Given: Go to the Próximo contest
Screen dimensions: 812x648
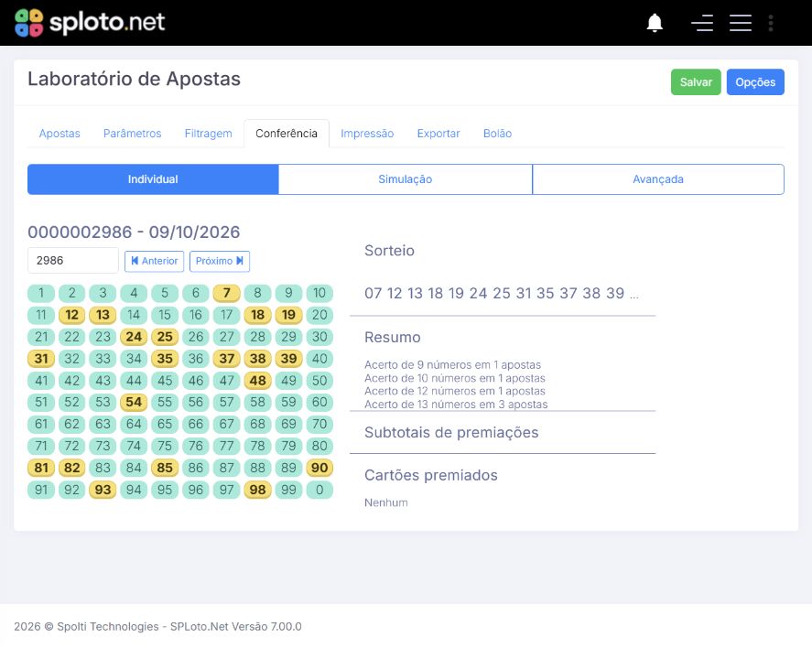Looking at the screenshot, I should (x=220, y=261).
